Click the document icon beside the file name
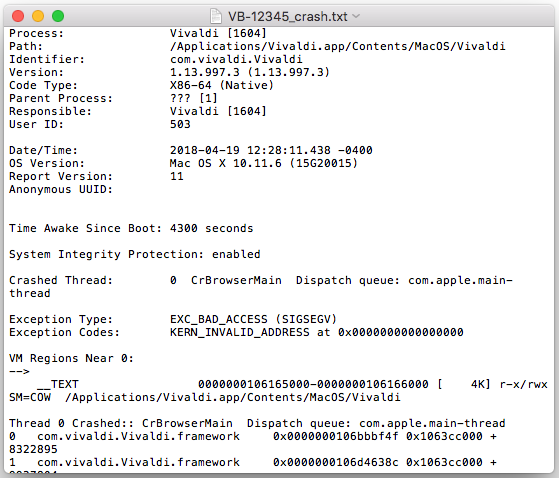 [216, 16]
